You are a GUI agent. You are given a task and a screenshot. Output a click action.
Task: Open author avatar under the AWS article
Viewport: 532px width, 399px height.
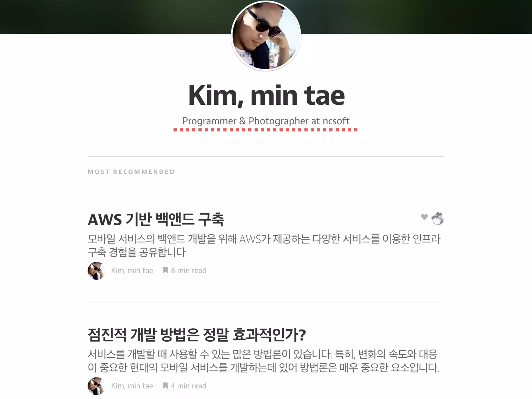tap(96, 271)
